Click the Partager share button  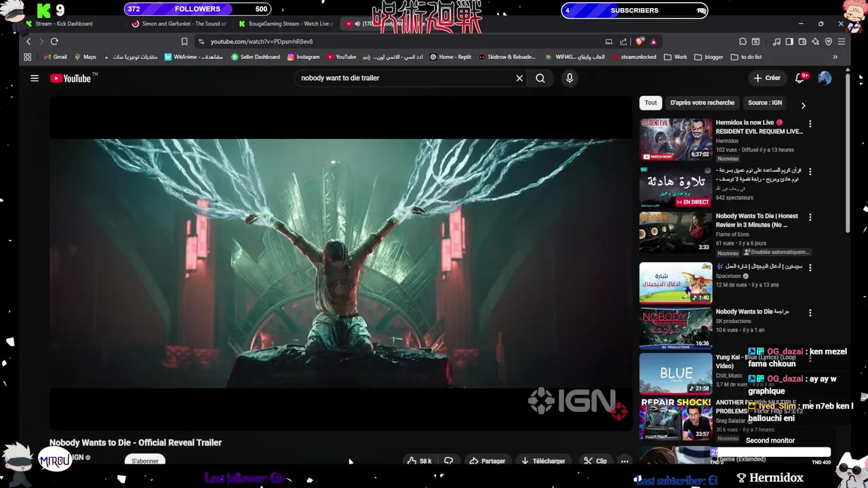[x=487, y=461]
